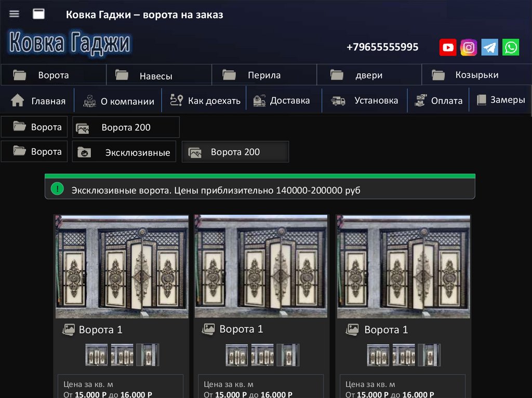
Task: Open the Instagram profile icon
Action: (x=469, y=48)
